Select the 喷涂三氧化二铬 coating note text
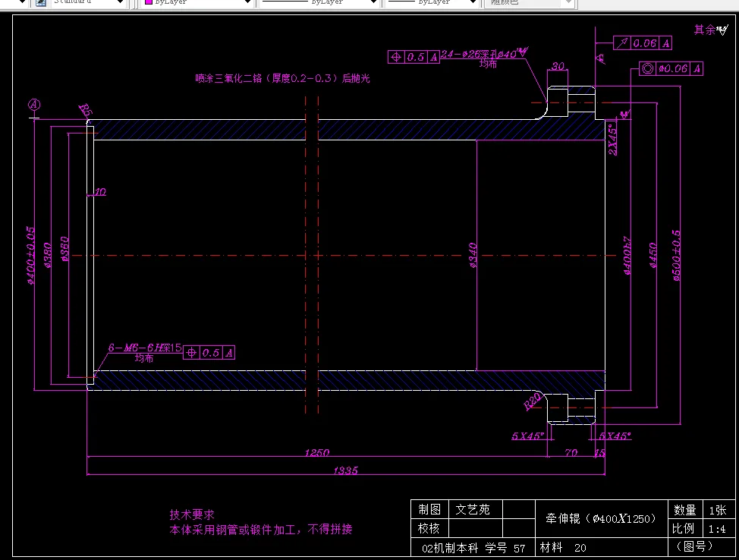The width and height of the screenshot is (739, 560). pyautogui.click(x=283, y=78)
